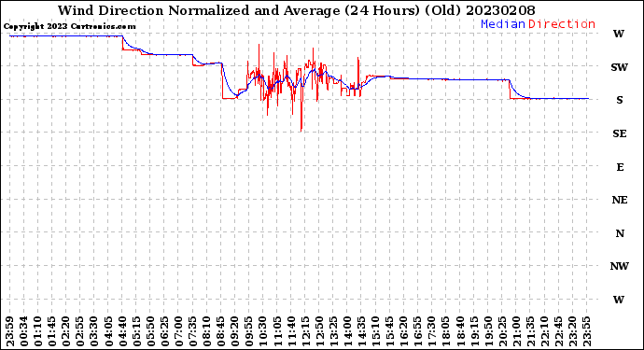Click the '03:30' time label

[94, 331]
